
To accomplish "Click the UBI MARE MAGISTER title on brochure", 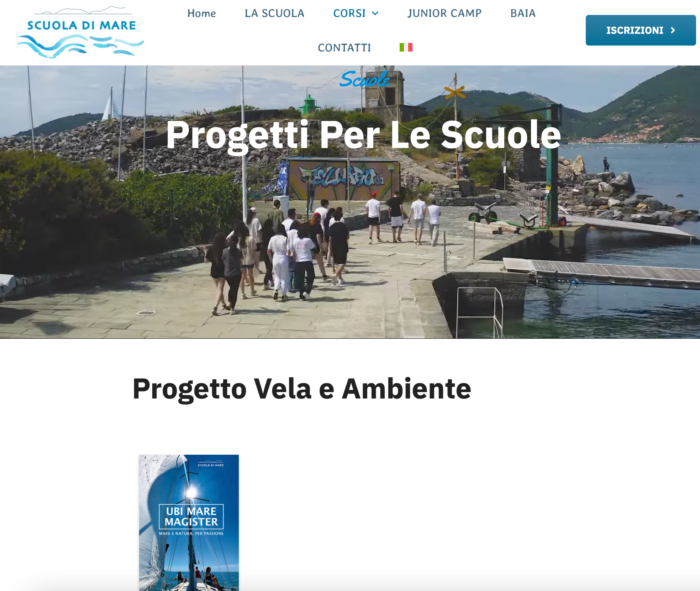I will tap(191, 517).
